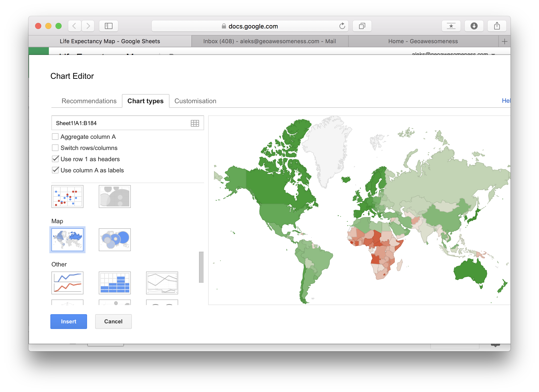Screen dimensions: 539x392
Task: Disable the Use row 1 as headers checkbox
Action: (55, 158)
